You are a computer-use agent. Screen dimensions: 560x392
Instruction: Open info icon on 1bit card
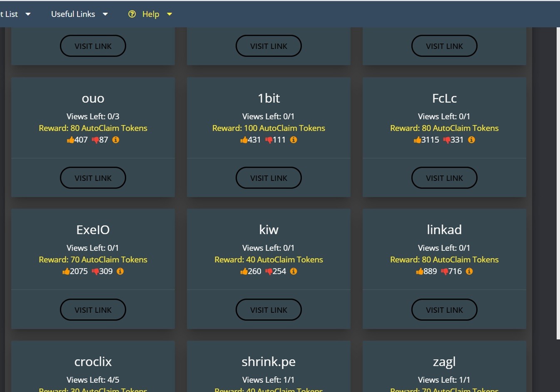294,140
